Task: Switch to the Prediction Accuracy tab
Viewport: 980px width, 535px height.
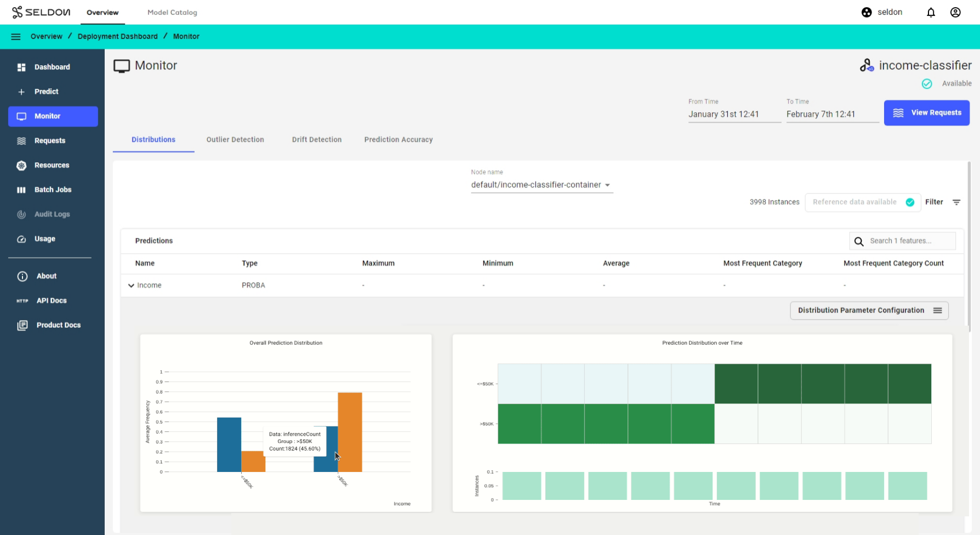Action: click(398, 140)
